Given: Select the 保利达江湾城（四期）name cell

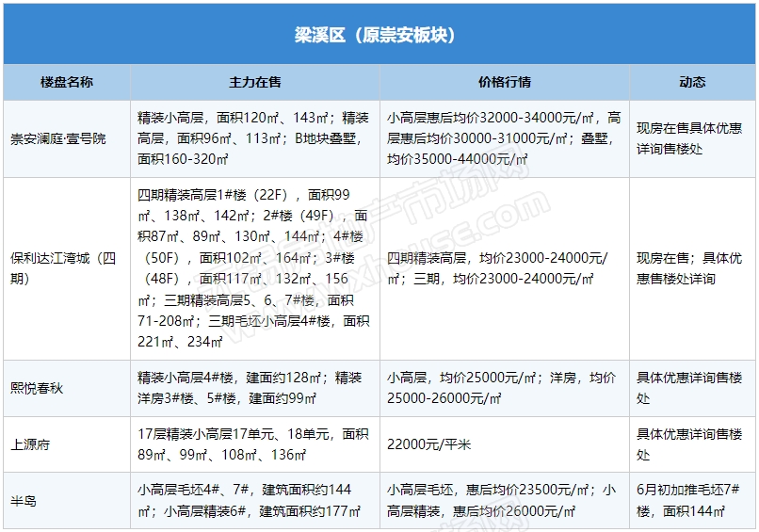Looking at the screenshot, I should pos(67,268).
